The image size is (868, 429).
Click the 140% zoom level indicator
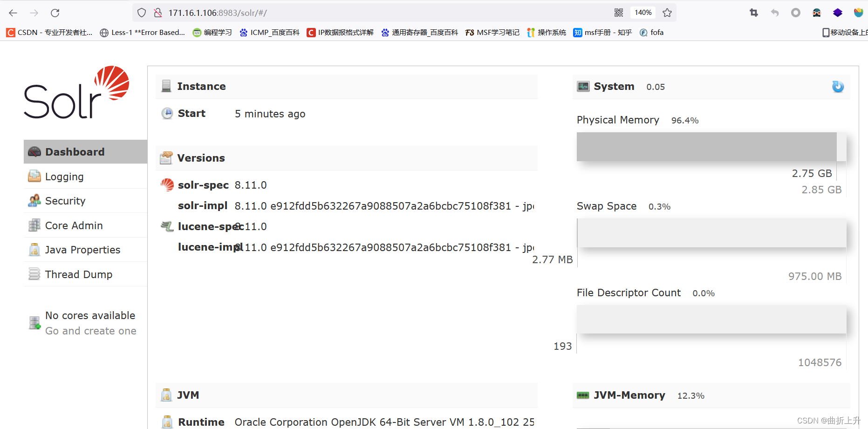pyautogui.click(x=643, y=13)
